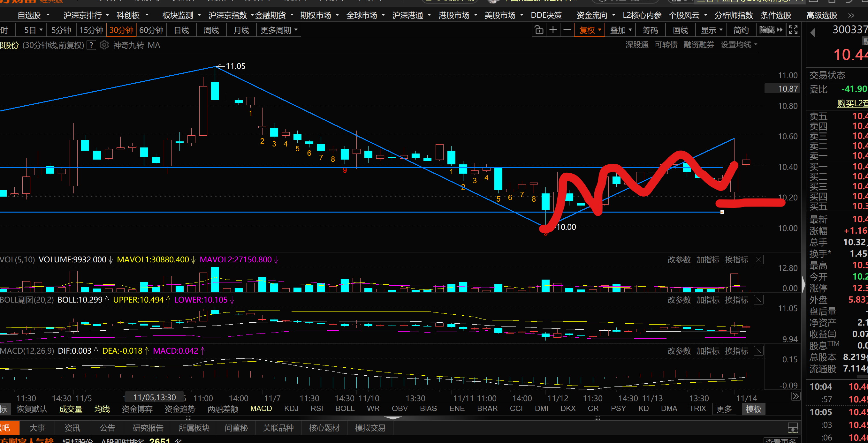
Task: Zoom in chart with plus icon
Action: [553, 30]
